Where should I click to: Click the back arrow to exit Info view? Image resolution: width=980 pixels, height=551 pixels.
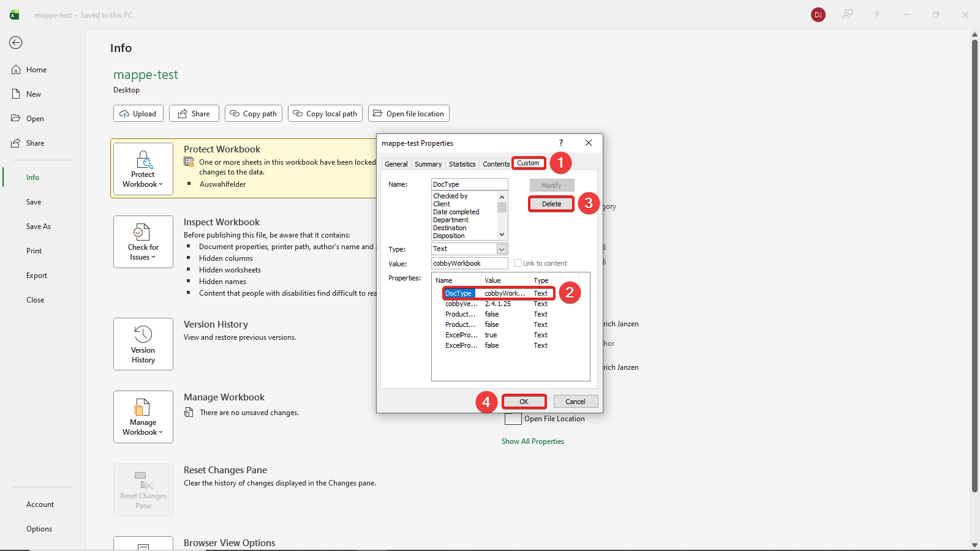pos(15,43)
